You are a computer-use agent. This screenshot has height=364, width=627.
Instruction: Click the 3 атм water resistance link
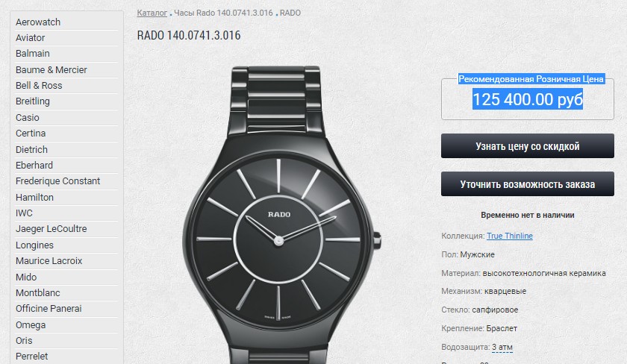point(502,347)
